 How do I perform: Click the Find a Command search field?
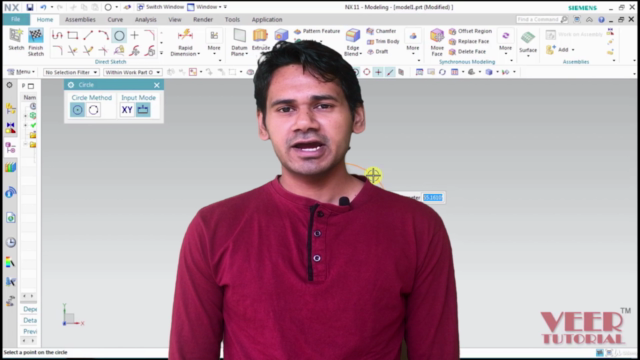pyautogui.click(x=542, y=19)
